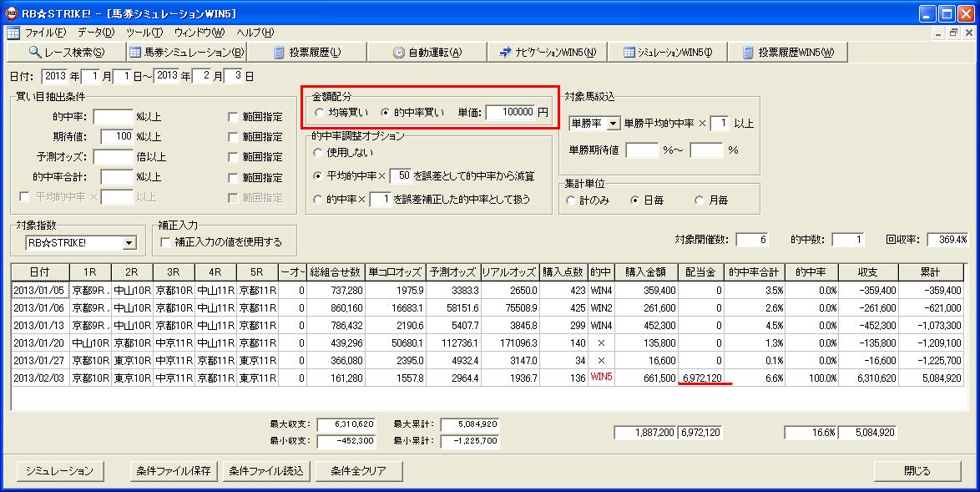Select 平均的中率× error subtraction option
The image size is (980, 492).
[319, 176]
